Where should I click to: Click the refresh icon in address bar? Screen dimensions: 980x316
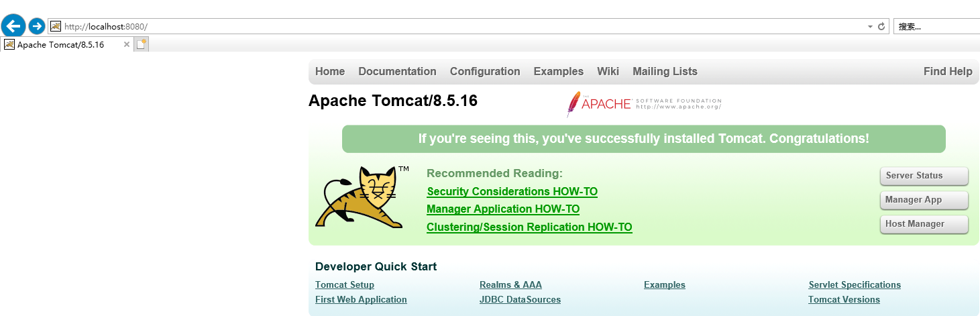881,26
